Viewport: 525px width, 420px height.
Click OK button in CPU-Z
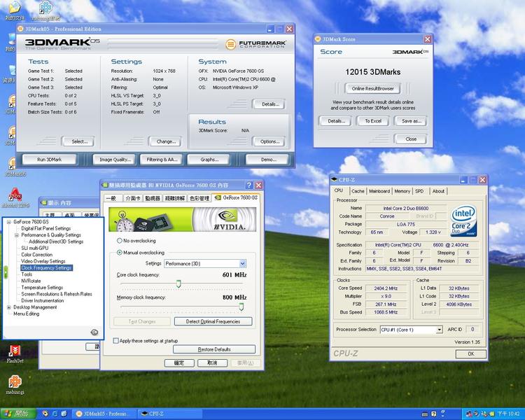(x=471, y=353)
